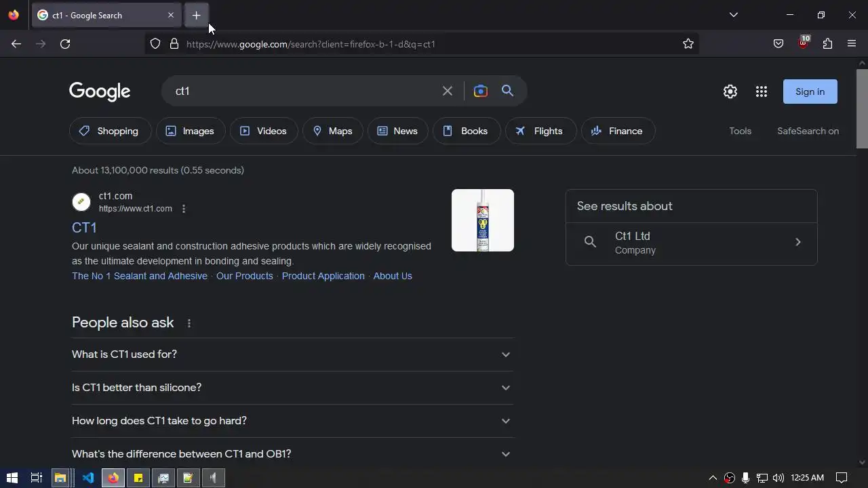Submit search with magnifier icon
Image resolution: width=868 pixels, height=488 pixels.
pos(508,91)
